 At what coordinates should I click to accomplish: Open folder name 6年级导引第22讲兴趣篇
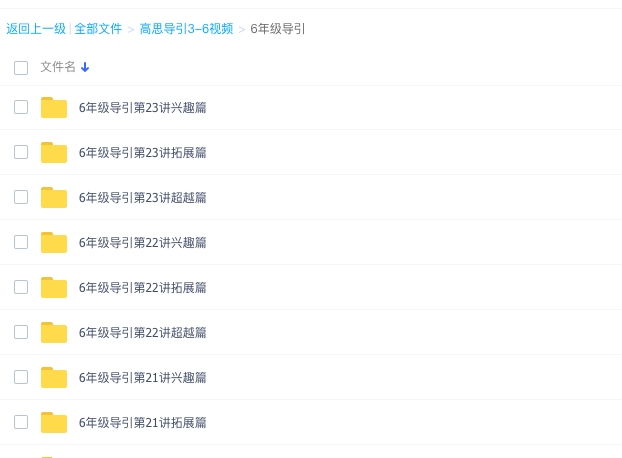pyautogui.click(x=143, y=242)
